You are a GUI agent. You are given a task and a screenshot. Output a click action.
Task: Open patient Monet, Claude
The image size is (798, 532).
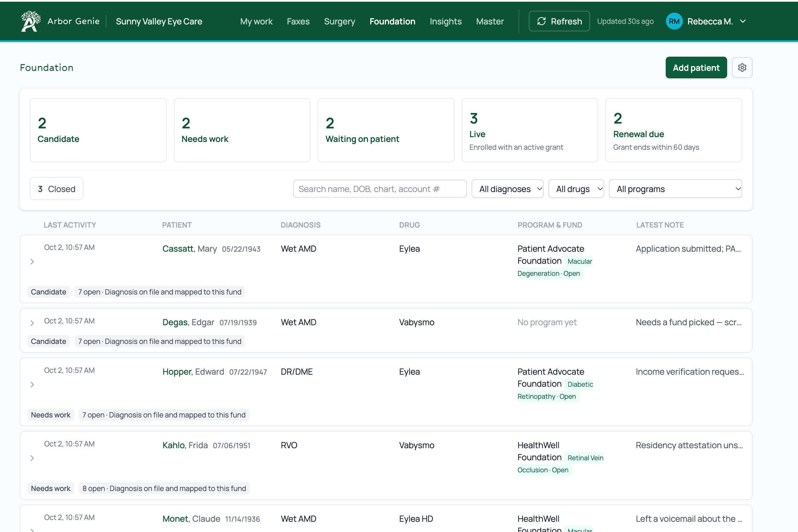pos(191,519)
